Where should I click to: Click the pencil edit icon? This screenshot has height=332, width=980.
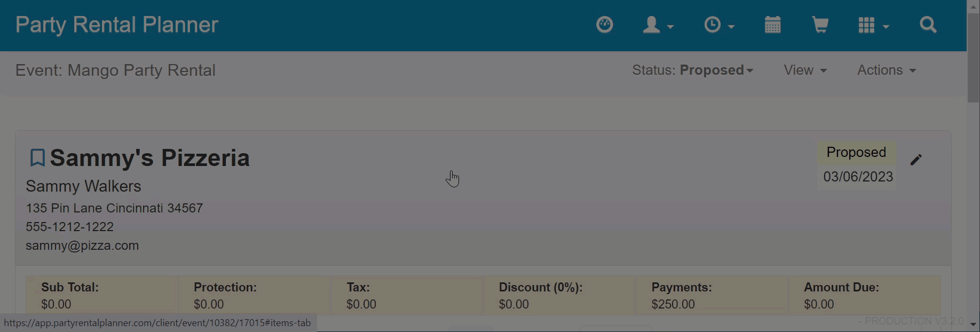coord(916,160)
